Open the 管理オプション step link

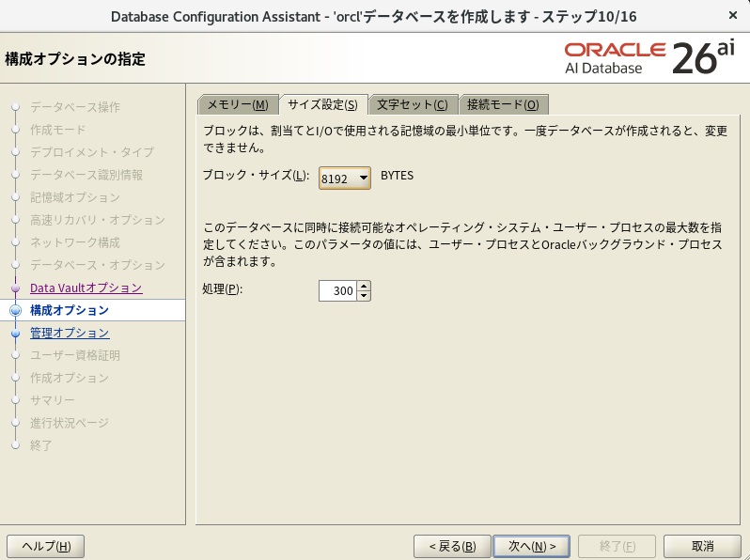coord(70,333)
